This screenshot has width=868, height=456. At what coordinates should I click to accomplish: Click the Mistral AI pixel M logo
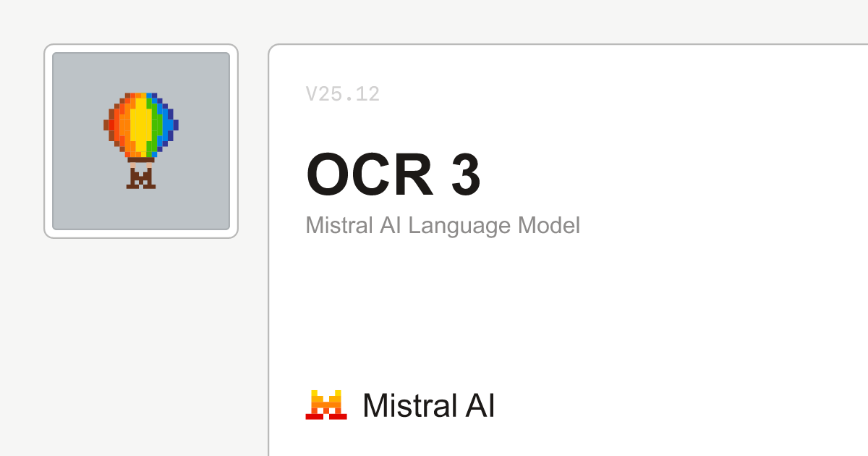click(x=326, y=405)
